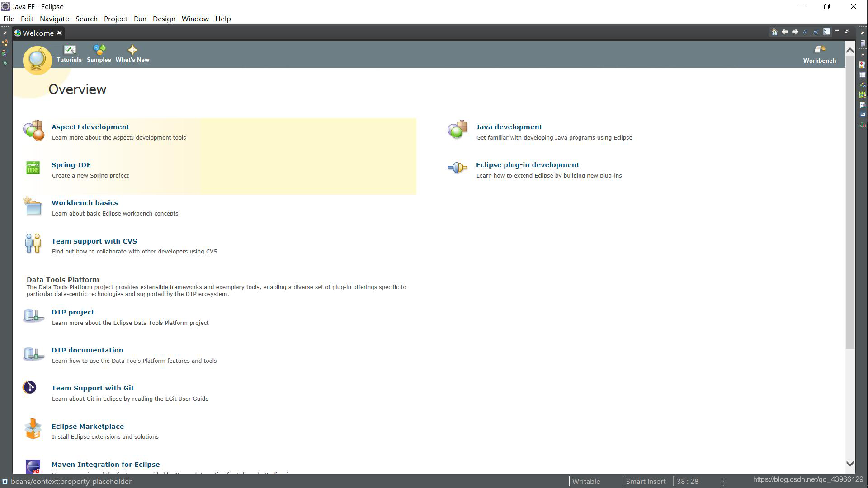
Task: Open the Window menu
Action: click(x=195, y=19)
